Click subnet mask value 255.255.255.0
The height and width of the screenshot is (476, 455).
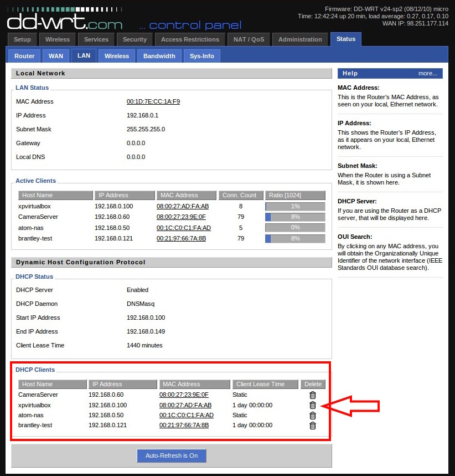(146, 129)
